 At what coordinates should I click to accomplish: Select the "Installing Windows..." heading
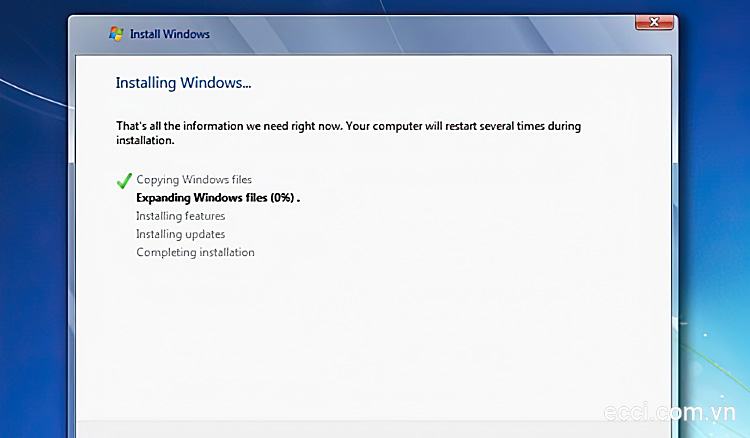point(183,83)
